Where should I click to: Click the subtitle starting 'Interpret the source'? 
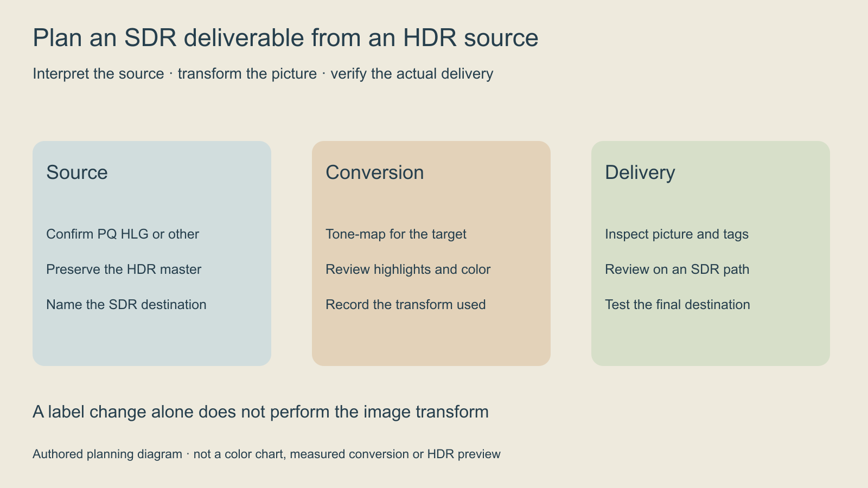[x=263, y=74]
